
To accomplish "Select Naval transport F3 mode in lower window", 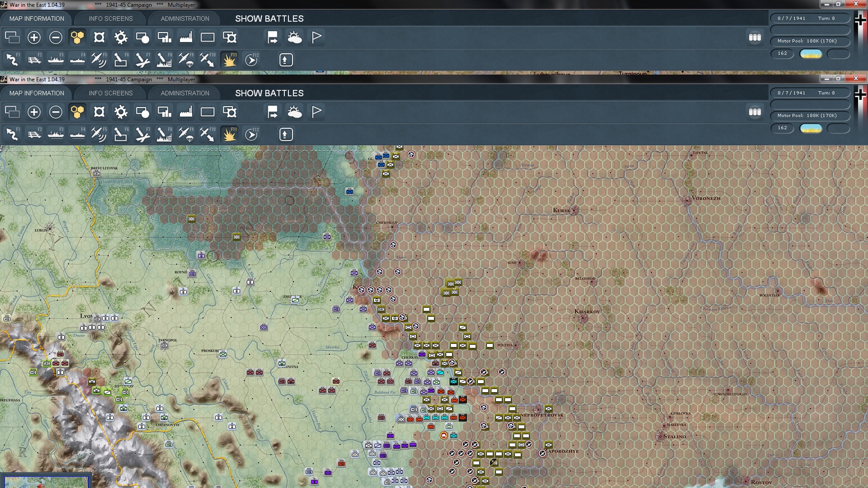I will [x=56, y=135].
